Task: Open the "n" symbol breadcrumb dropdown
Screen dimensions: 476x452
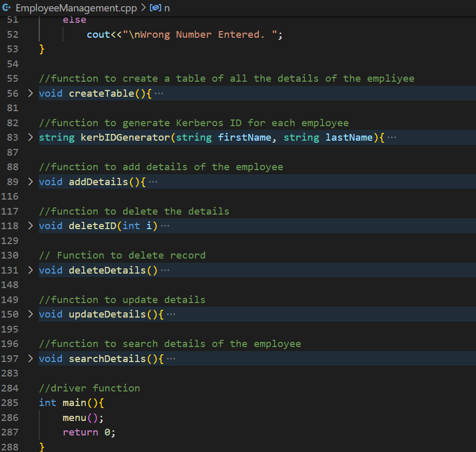Action: point(167,8)
